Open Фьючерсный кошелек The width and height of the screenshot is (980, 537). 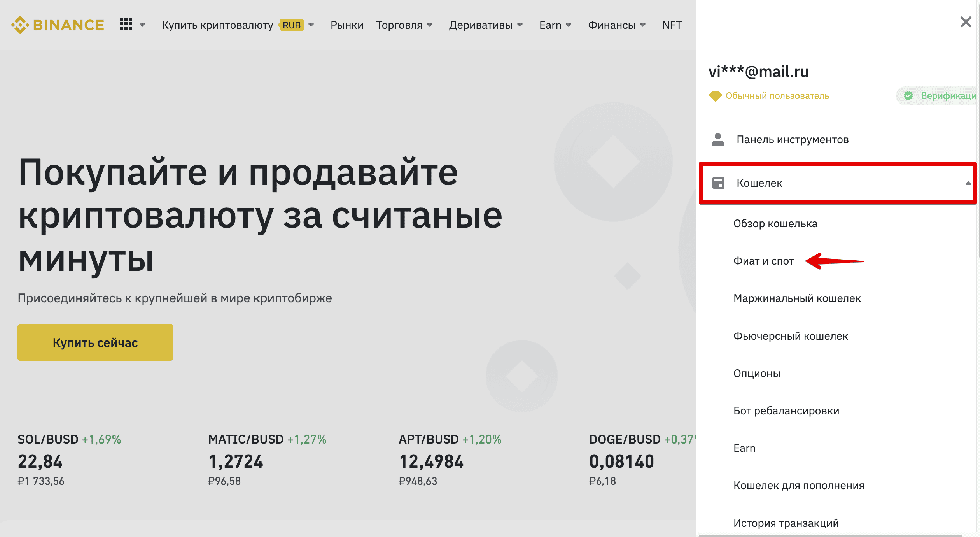[x=791, y=336]
